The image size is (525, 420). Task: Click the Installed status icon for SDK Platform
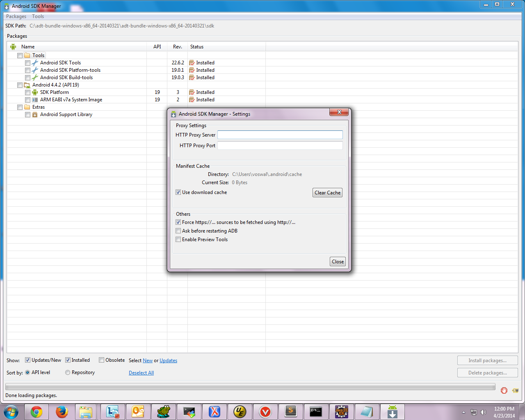pyautogui.click(x=192, y=92)
